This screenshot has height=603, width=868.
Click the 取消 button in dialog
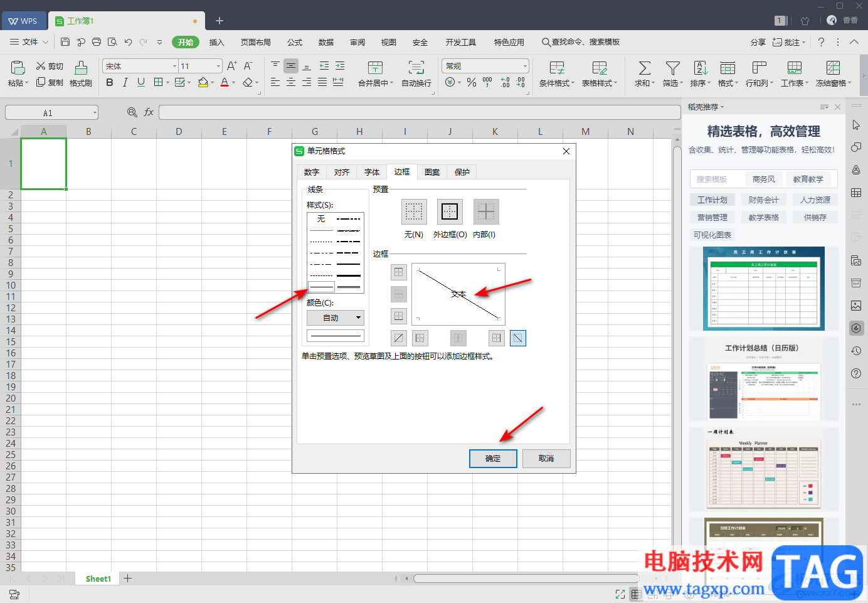pos(546,459)
